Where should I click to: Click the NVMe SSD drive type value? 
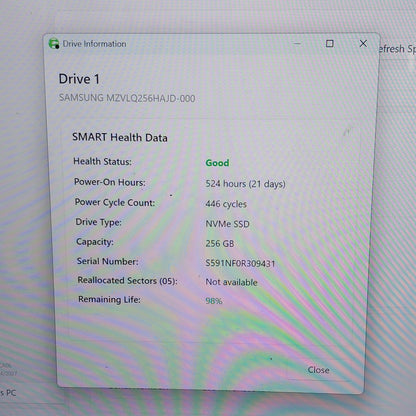pos(227,224)
